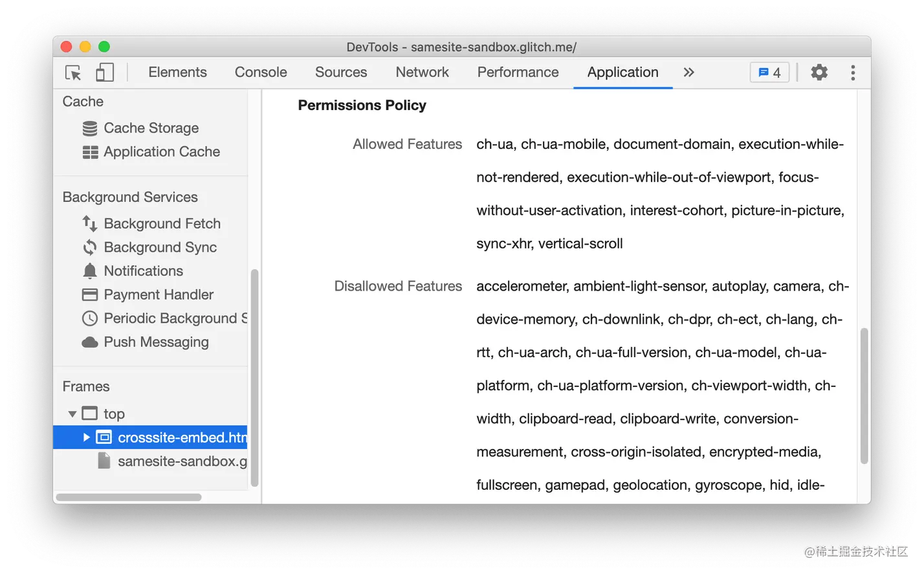Click the Payment Handler card icon

coord(90,295)
